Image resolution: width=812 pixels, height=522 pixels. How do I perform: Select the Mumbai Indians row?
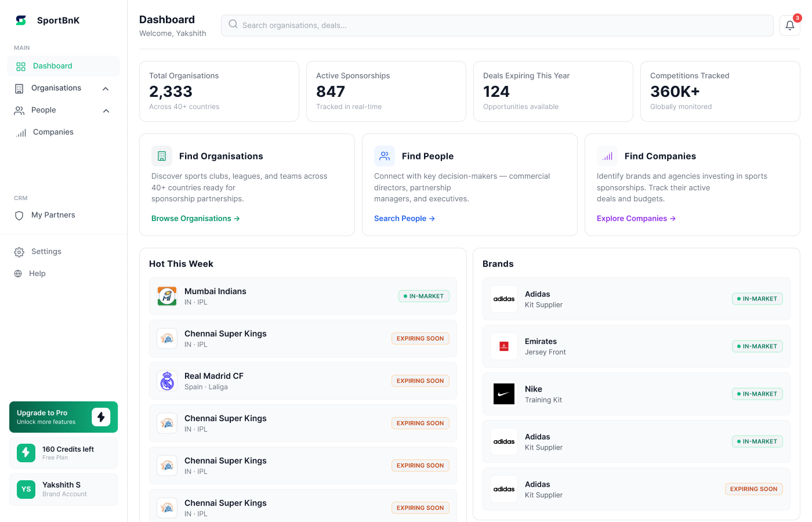click(303, 296)
